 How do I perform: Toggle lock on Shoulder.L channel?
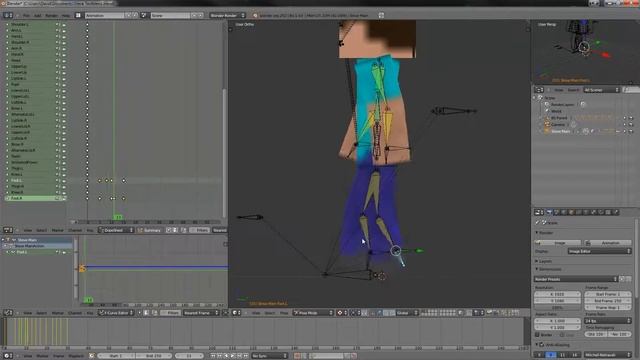tap(64, 24)
